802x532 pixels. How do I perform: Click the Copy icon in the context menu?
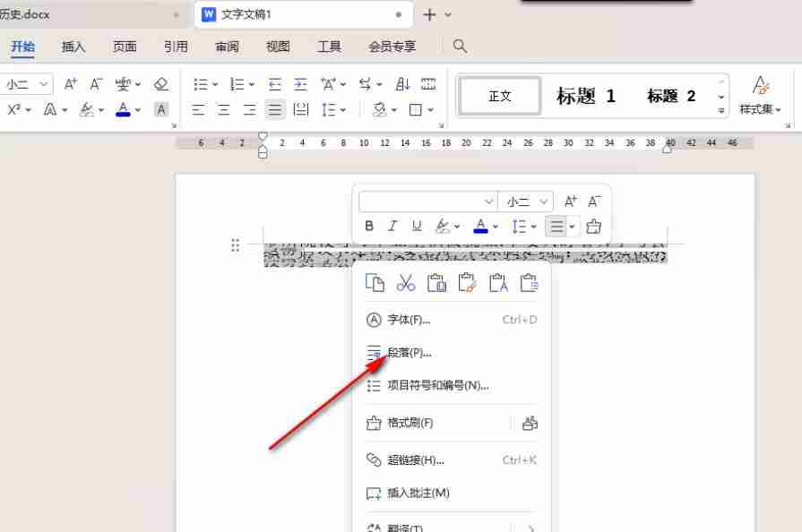coord(375,282)
